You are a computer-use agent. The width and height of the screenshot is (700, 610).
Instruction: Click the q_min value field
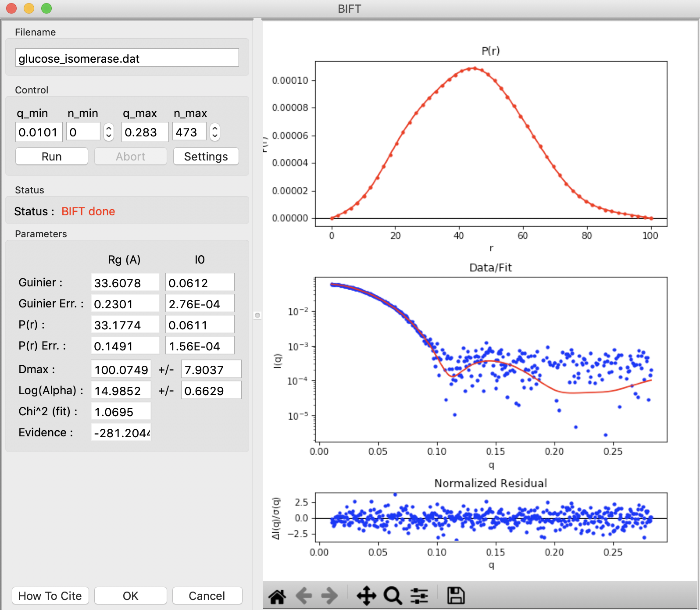39,132
